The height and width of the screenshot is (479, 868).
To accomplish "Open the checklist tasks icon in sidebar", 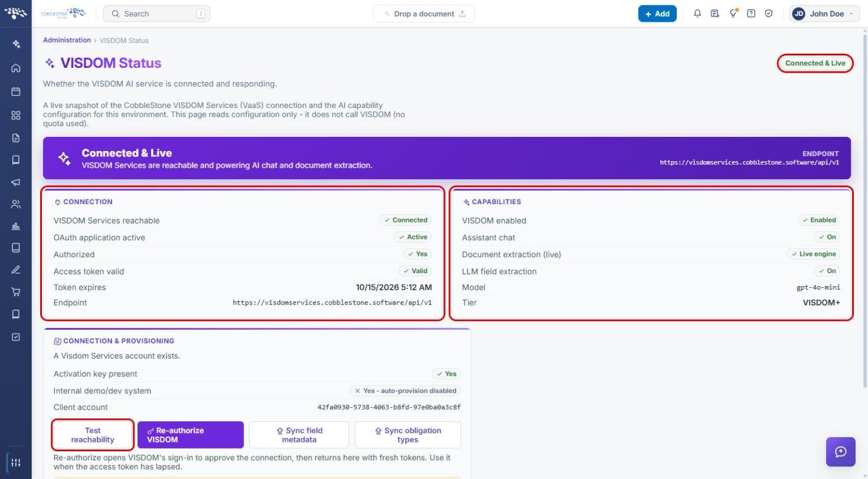I will tap(16, 337).
